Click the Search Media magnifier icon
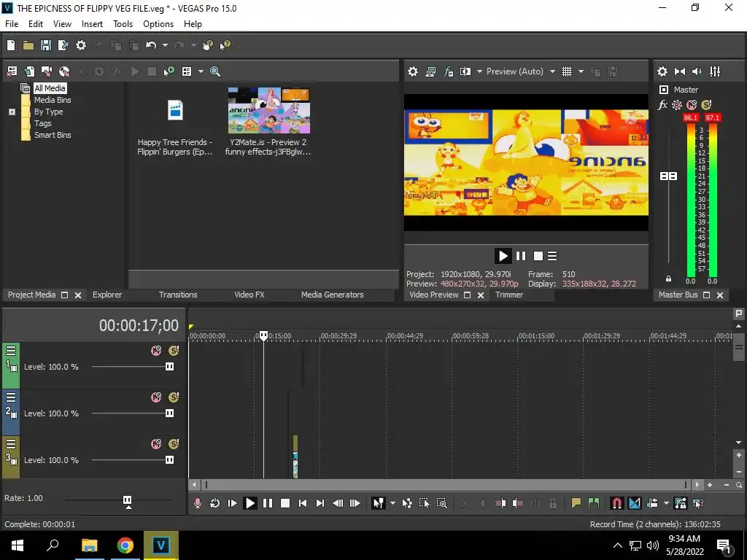Viewport: 747px width, 560px height. [215, 71]
